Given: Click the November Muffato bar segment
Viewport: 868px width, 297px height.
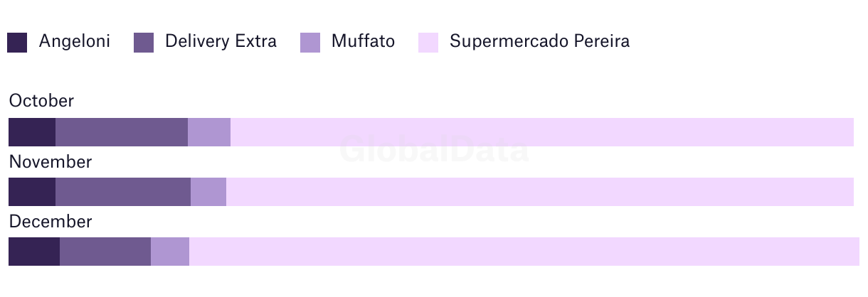Looking at the screenshot, I should 208,192.
